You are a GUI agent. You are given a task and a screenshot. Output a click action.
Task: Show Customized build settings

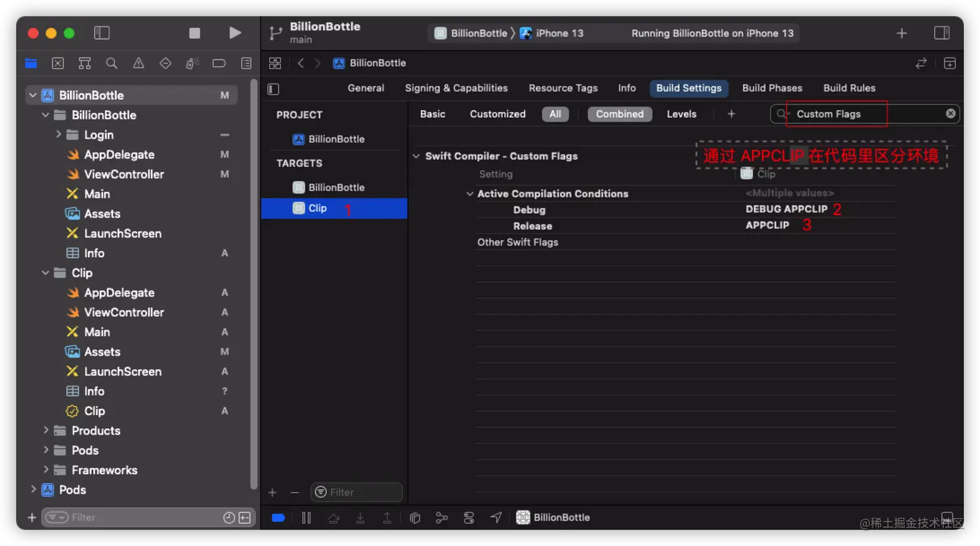tap(498, 114)
